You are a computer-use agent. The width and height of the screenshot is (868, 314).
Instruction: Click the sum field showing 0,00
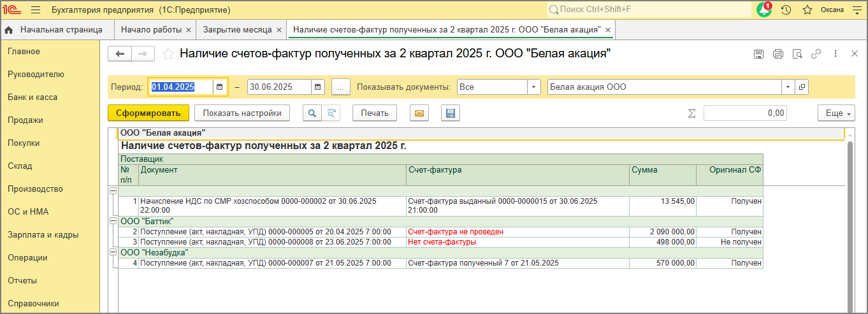tap(745, 113)
